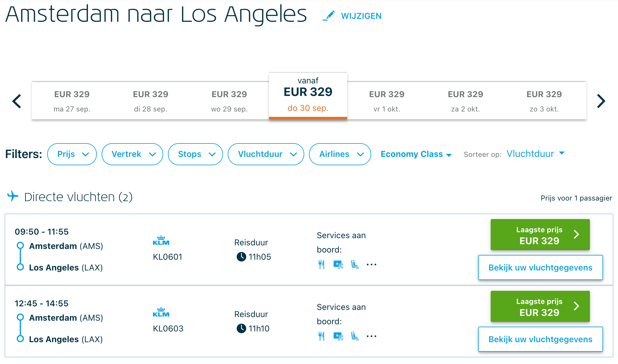Open the Vertrek filter dropdown
This screenshot has width=618, height=364.
[132, 154]
